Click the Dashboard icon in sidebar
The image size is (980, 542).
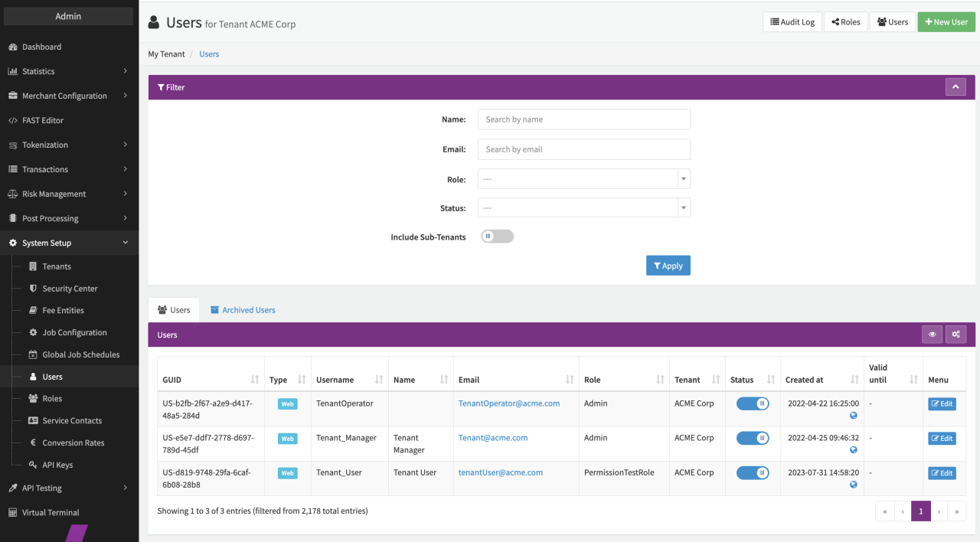pyautogui.click(x=12, y=47)
